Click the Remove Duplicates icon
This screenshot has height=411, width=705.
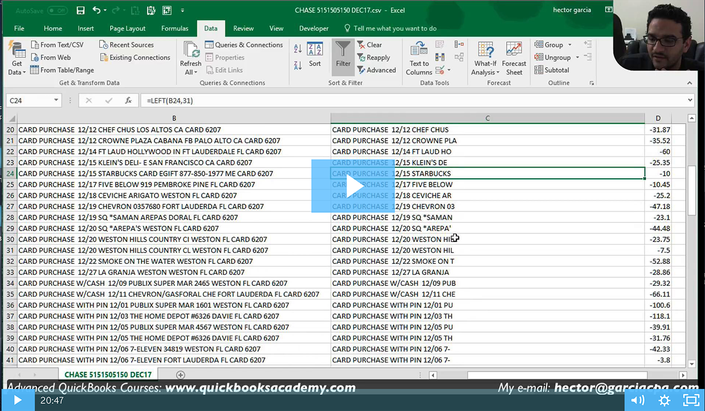click(x=440, y=57)
